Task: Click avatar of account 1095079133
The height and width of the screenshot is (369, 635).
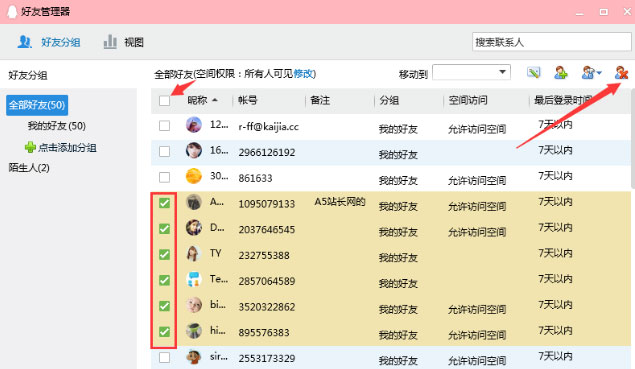Action: pyautogui.click(x=194, y=202)
